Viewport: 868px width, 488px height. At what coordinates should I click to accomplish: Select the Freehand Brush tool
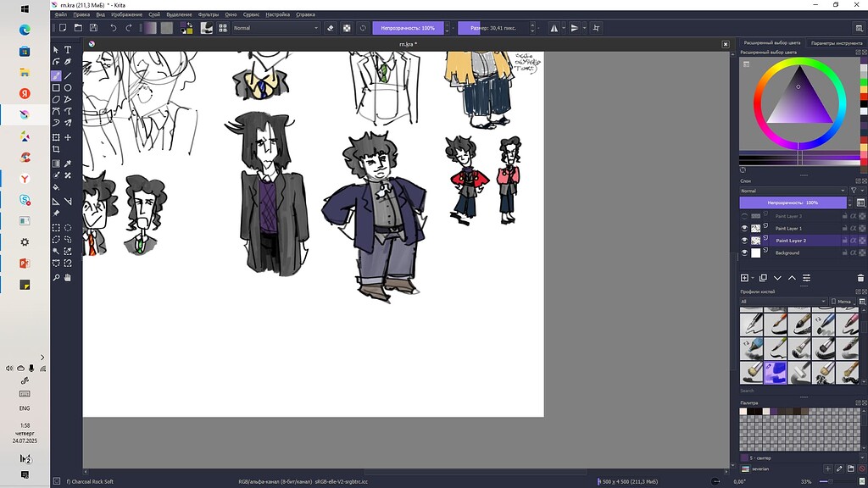tap(56, 75)
